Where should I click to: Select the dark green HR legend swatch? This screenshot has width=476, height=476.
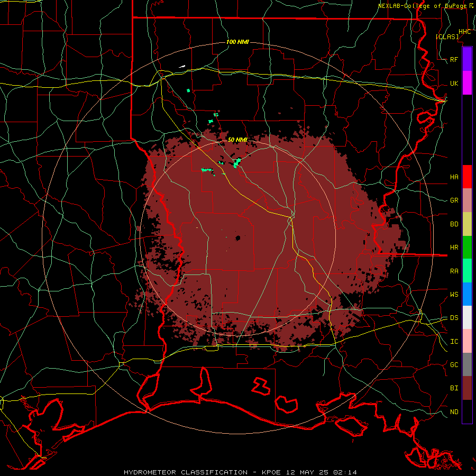[x=467, y=248]
